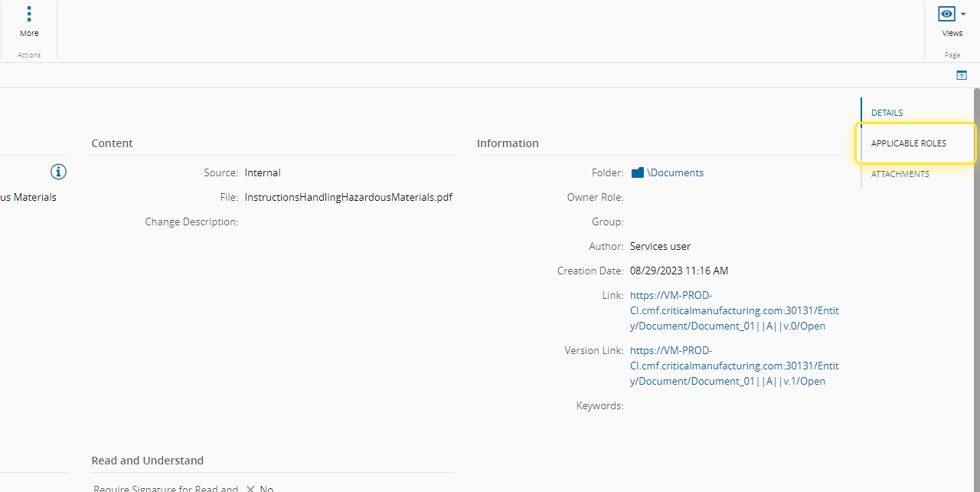Click the Change Description label
Viewport: 980px width, 492px height.
[191, 221]
